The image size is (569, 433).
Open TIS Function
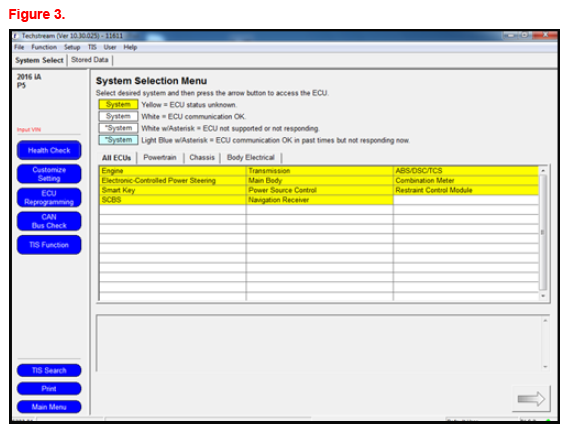pyautogui.click(x=49, y=245)
